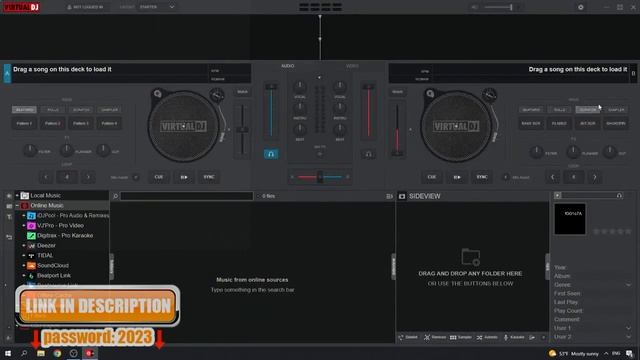Open VirtualDJ settings with the gear icon
The height and width of the screenshot is (360, 640).
coord(580,7)
